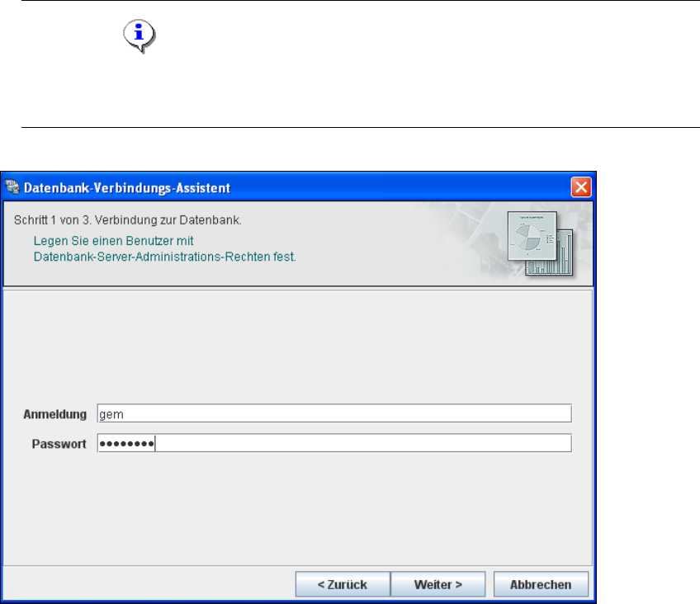This screenshot has width=700, height=604.
Task: Click the pie chart graphic in header
Action: click(532, 236)
